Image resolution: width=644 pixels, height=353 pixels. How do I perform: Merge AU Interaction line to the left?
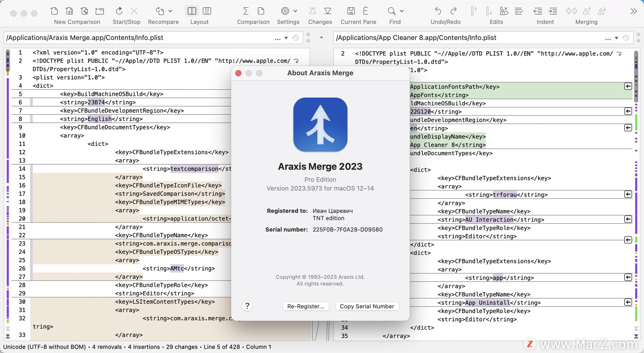pos(628,219)
